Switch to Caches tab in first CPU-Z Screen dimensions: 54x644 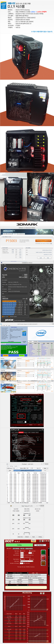[16, 397]
